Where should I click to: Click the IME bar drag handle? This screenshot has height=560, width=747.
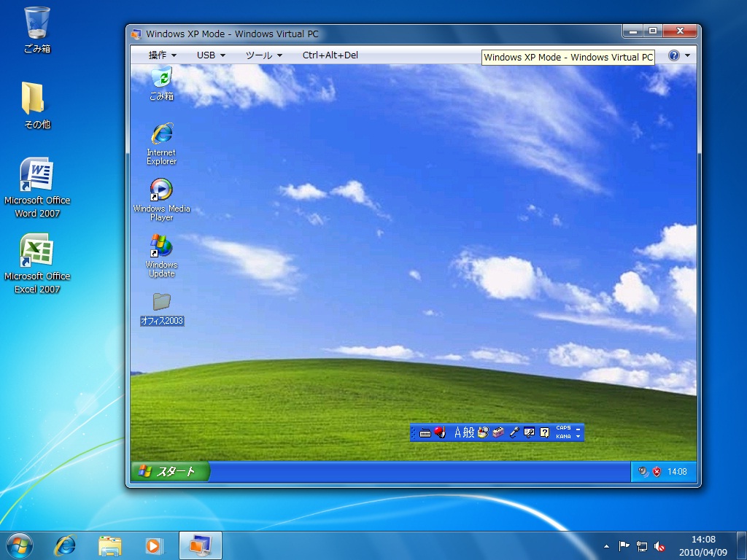point(414,432)
